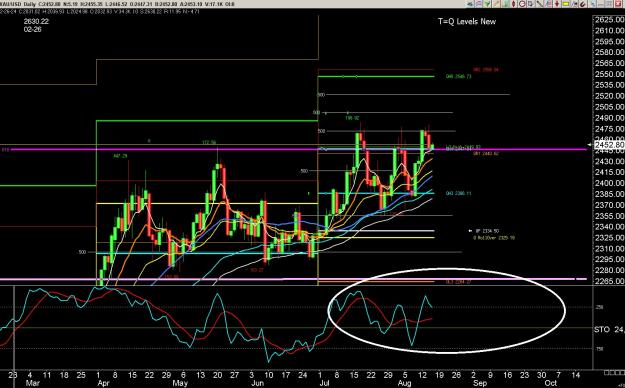Click the Jul month label on time axis

click(x=324, y=382)
